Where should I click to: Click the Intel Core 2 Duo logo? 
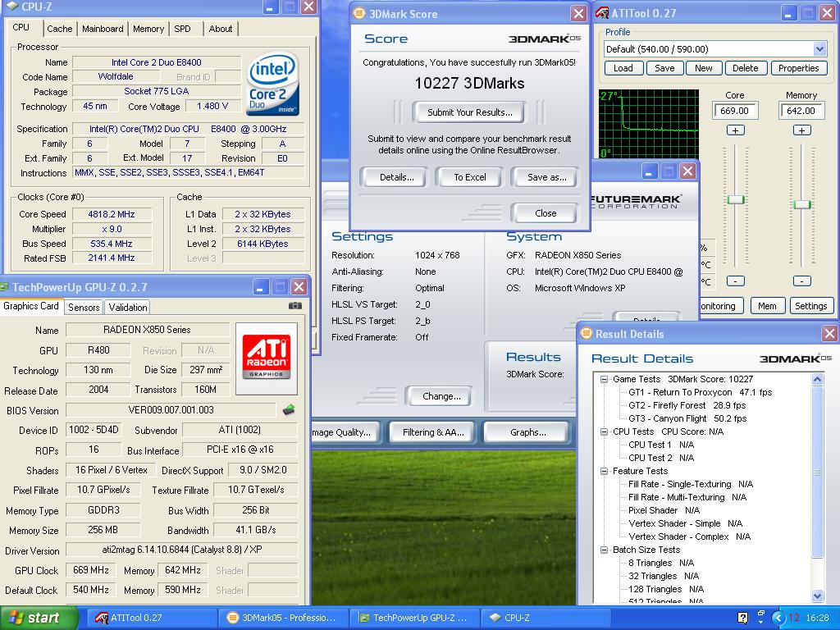(x=272, y=83)
